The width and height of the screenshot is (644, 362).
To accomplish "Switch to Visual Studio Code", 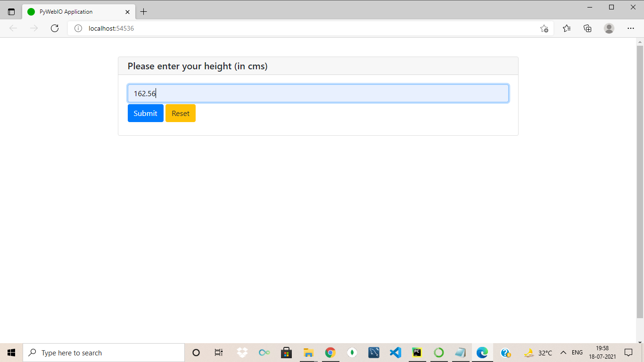I will coord(396,353).
